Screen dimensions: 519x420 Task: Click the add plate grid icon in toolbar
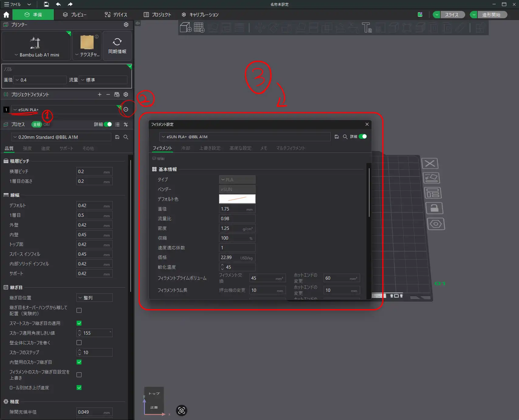[x=199, y=28]
